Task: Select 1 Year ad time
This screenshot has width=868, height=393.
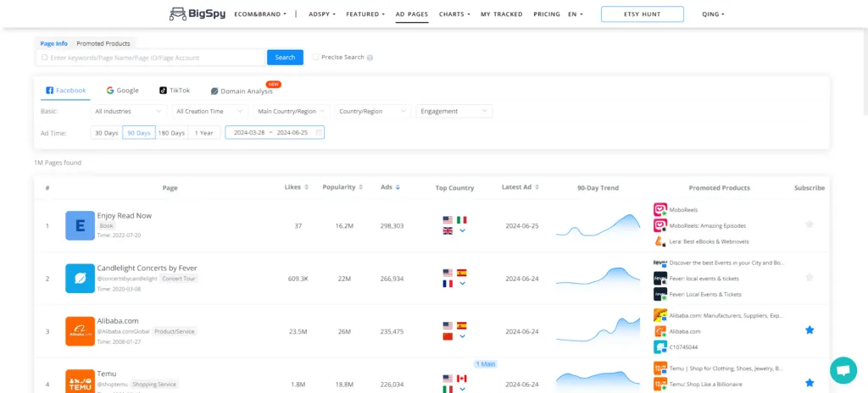Action: (203, 133)
